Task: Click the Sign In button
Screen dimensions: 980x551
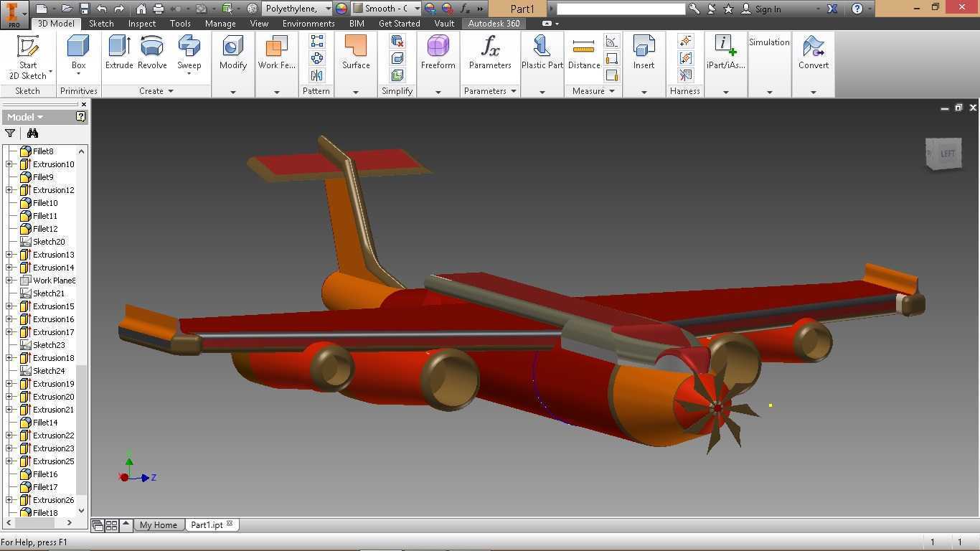Action: click(x=761, y=9)
